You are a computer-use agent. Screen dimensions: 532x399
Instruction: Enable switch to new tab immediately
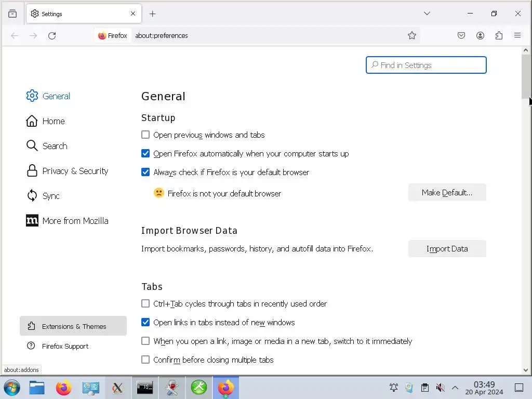pos(145,341)
